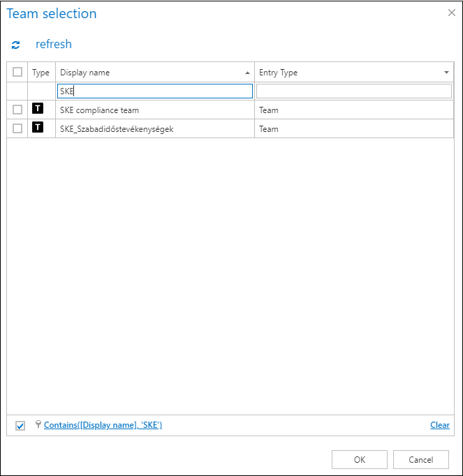463x476 pixels.
Task: Tick the select-all checkbox in header
Action: [x=17, y=72]
